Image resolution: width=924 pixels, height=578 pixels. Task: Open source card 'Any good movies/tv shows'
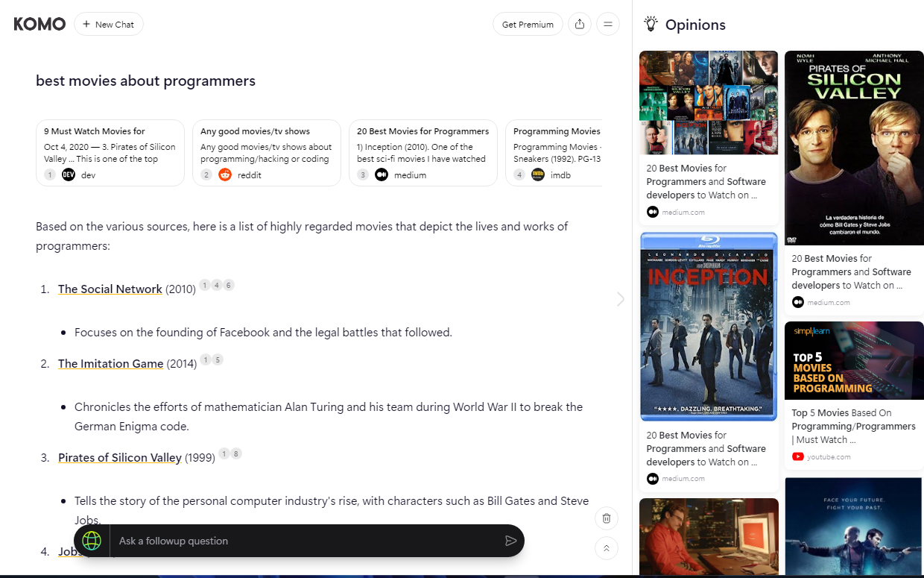[267, 153]
